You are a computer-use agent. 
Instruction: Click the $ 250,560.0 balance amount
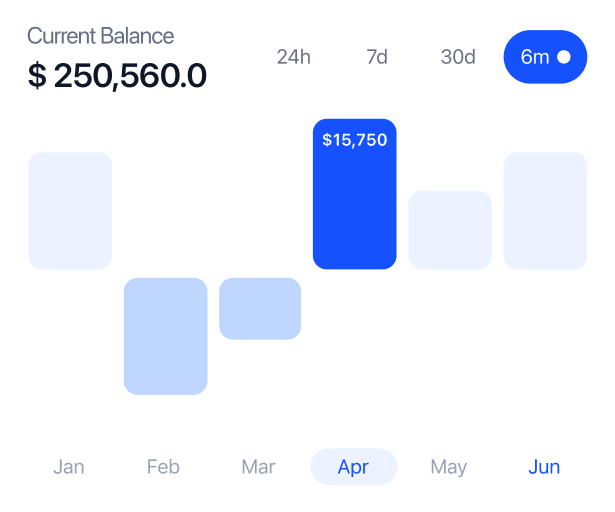point(117,76)
